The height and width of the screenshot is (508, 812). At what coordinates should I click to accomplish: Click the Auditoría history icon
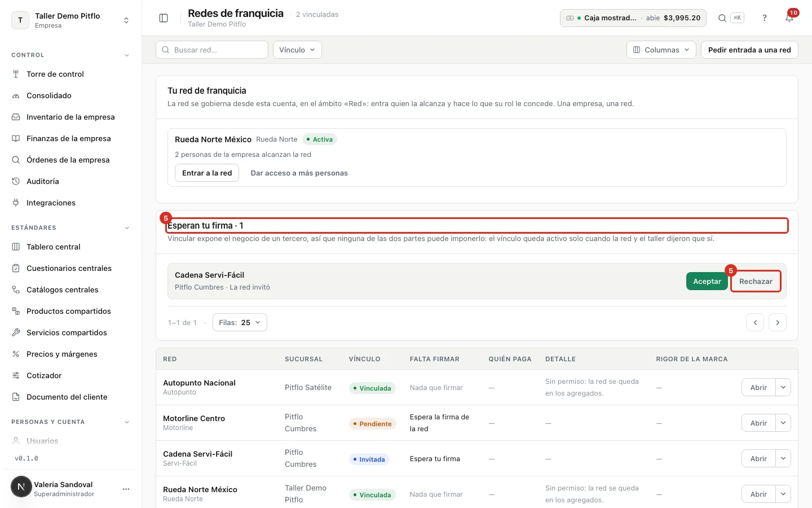[x=16, y=181]
